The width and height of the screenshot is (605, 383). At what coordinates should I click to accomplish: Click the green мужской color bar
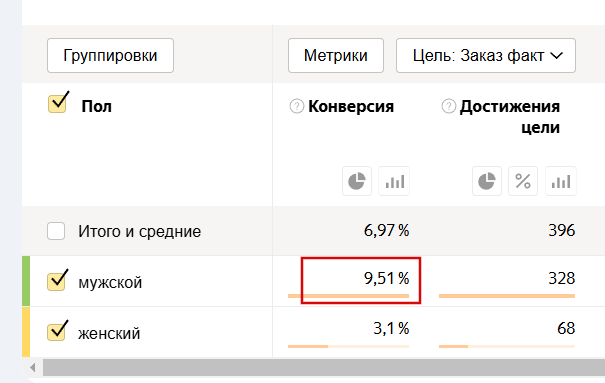26,281
